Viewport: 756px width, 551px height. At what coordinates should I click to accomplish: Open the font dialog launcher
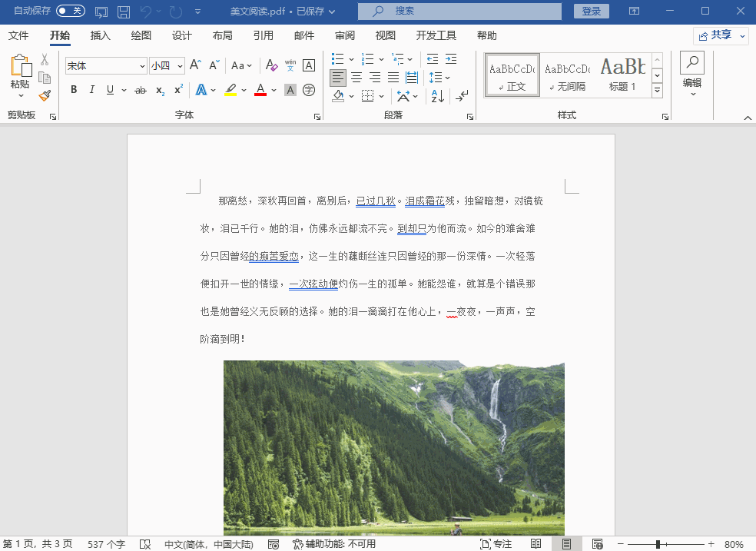pyautogui.click(x=317, y=116)
